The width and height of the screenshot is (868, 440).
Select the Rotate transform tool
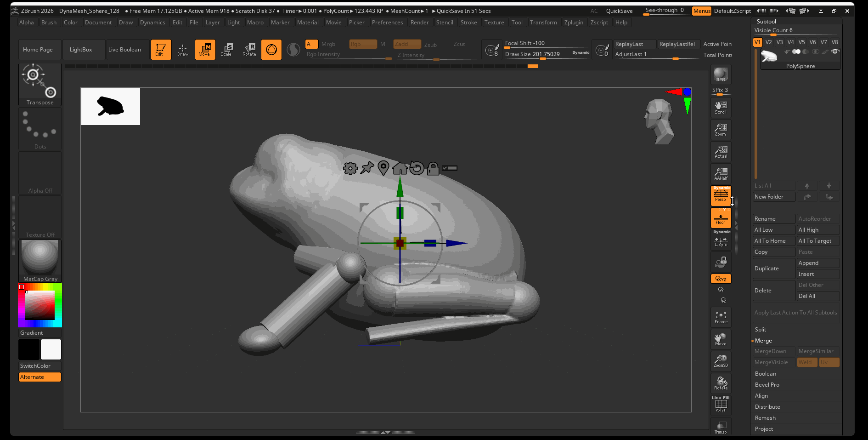[x=249, y=49]
